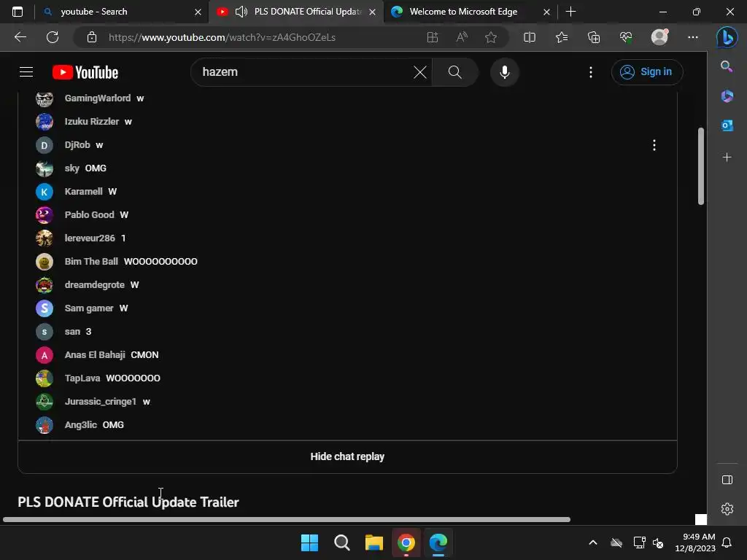This screenshot has width=747, height=560.
Task: Open Microsoft 365 in the sidebar
Action: pyautogui.click(x=727, y=96)
